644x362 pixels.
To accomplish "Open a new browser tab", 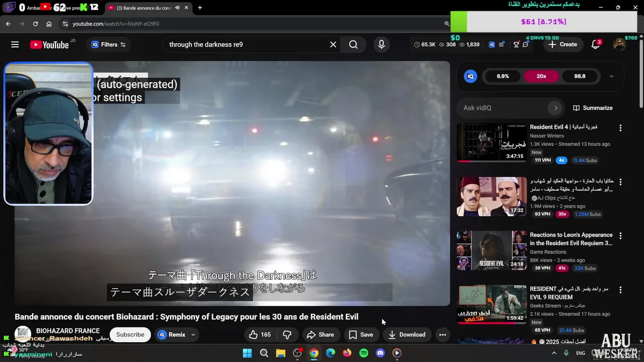I will click(200, 8).
